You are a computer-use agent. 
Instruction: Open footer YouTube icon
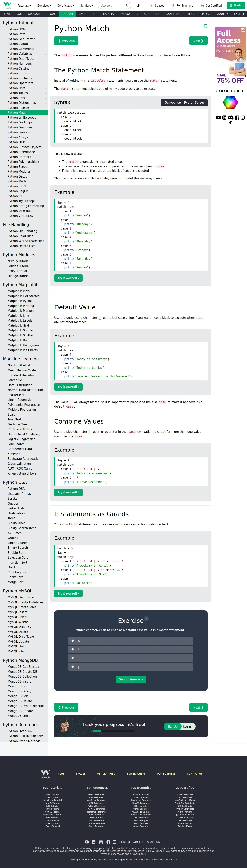(x=87, y=842)
